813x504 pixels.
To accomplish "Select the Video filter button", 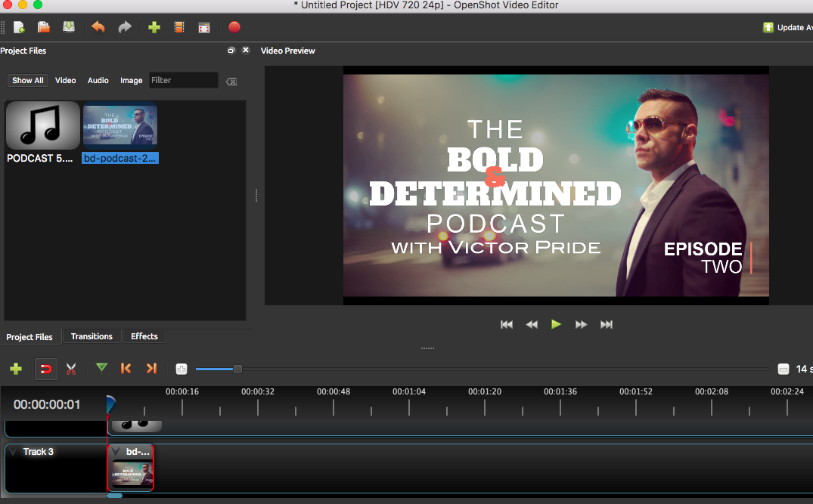I will pos(65,80).
